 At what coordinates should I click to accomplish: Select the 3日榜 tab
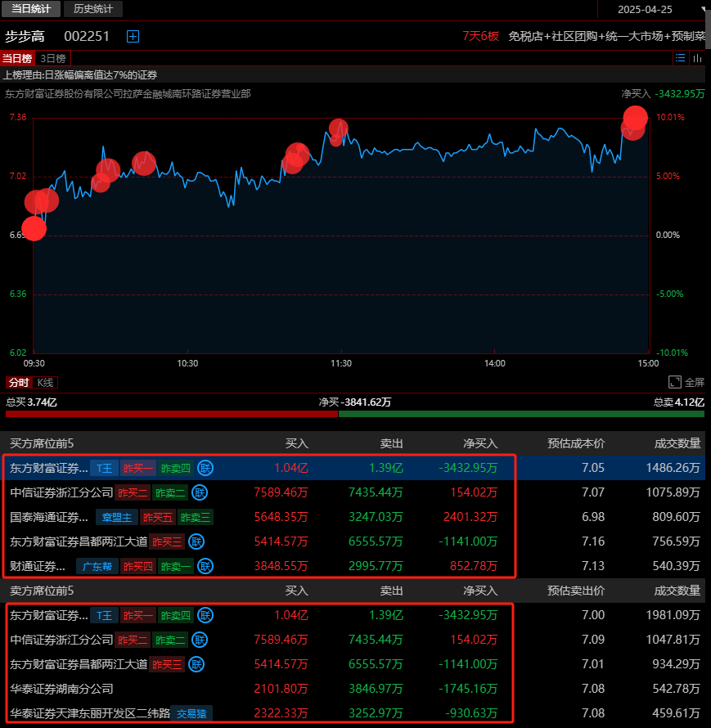(x=52, y=59)
